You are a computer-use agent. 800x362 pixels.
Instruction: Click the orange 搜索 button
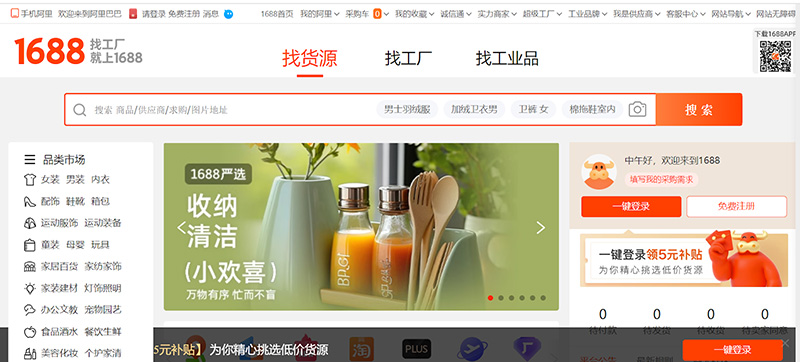(x=699, y=109)
